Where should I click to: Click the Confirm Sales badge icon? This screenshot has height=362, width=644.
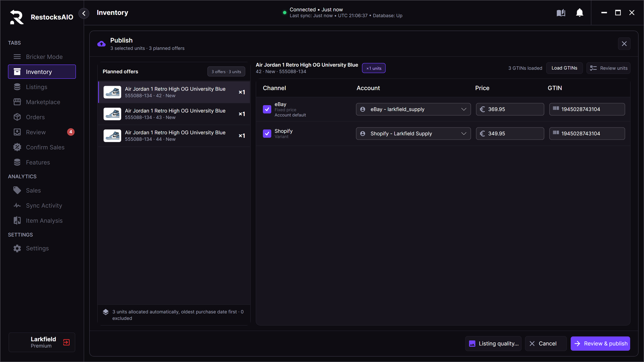tap(17, 147)
